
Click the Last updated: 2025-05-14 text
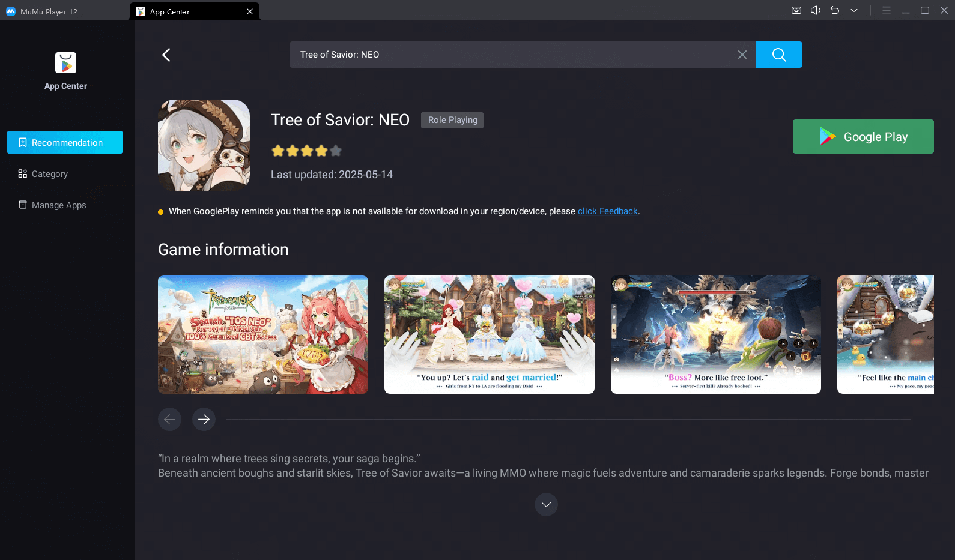pos(332,175)
